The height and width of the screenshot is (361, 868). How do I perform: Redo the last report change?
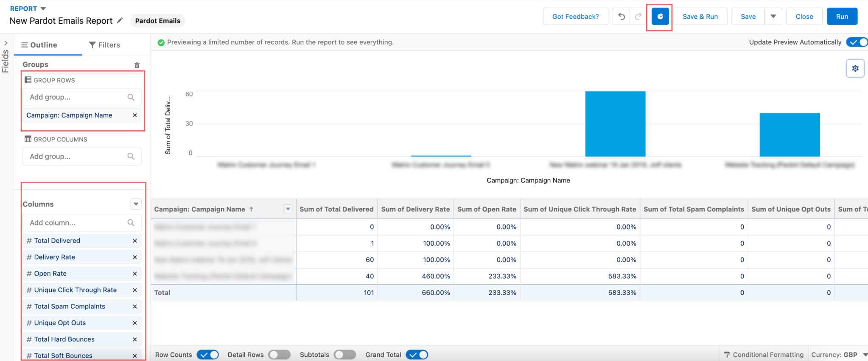point(638,17)
